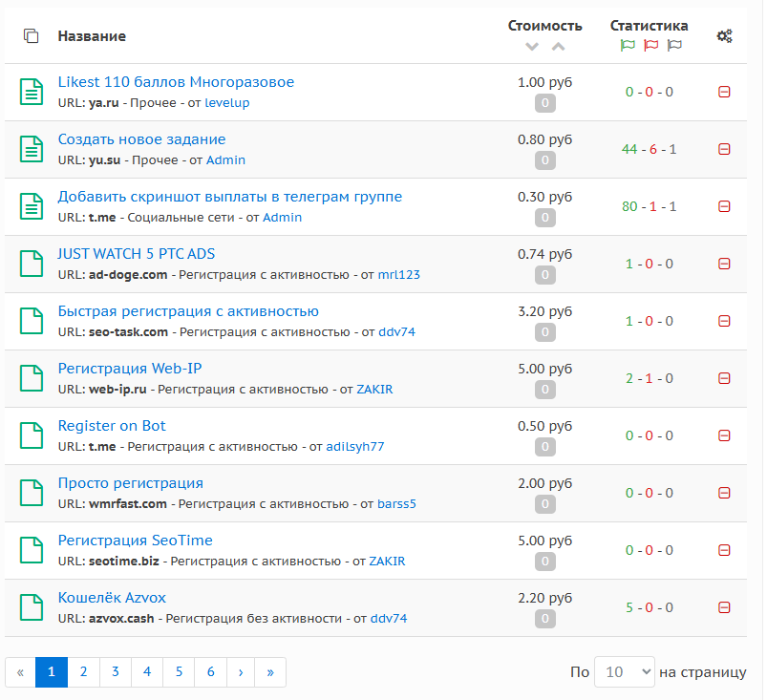Go to next page with single arrow
Screen dimensions: 767x700
[240, 672]
